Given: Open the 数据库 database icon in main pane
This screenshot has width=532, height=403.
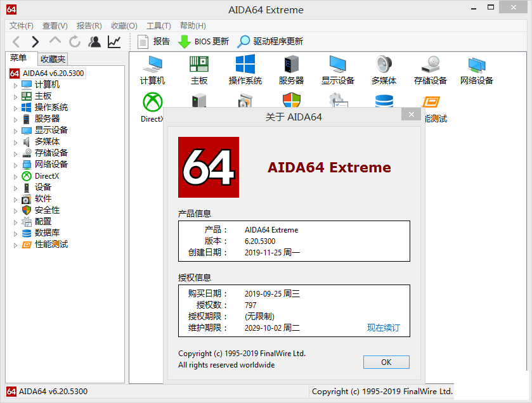Looking at the screenshot, I should (384, 101).
